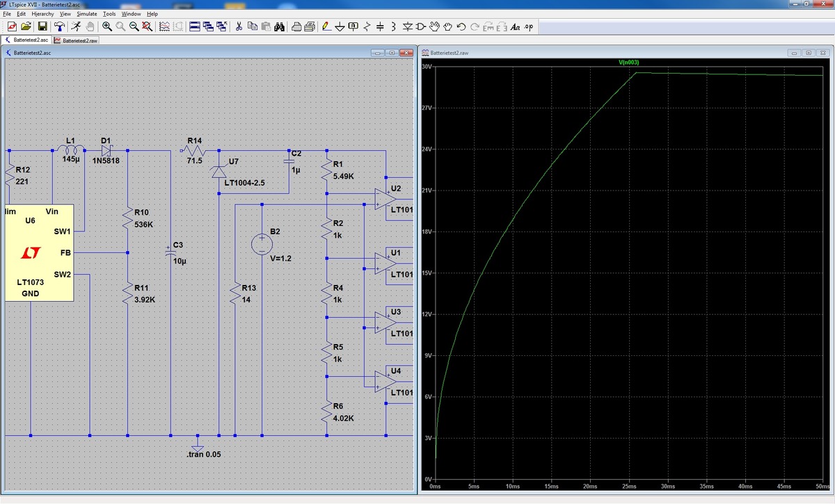This screenshot has width=835, height=504.
Task: Place an Inductor from the toolbar
Action: point(393,26)
